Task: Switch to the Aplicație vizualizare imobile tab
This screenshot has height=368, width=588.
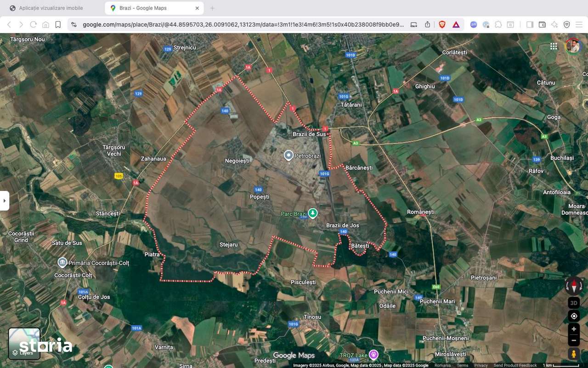Action: click(x=51, y=8)
